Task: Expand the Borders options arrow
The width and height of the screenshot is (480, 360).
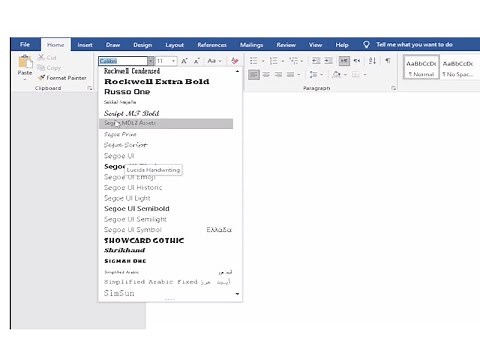Action: coord(365,75)
